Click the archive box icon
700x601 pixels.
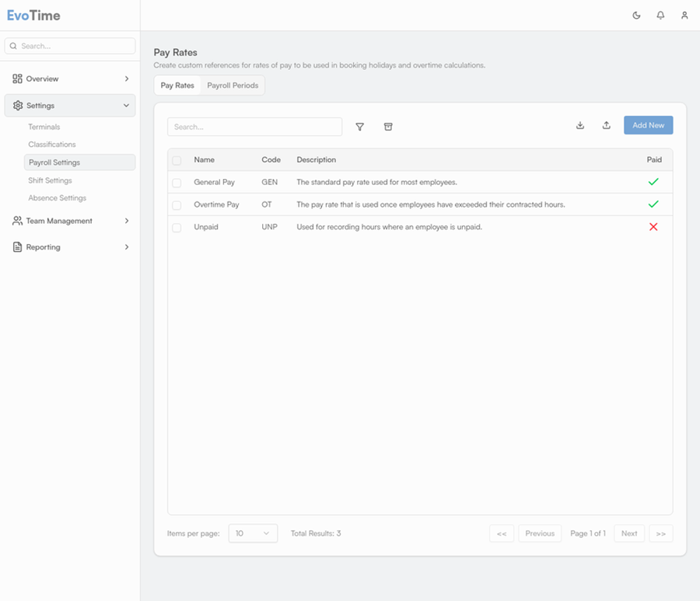pos(388,127)
